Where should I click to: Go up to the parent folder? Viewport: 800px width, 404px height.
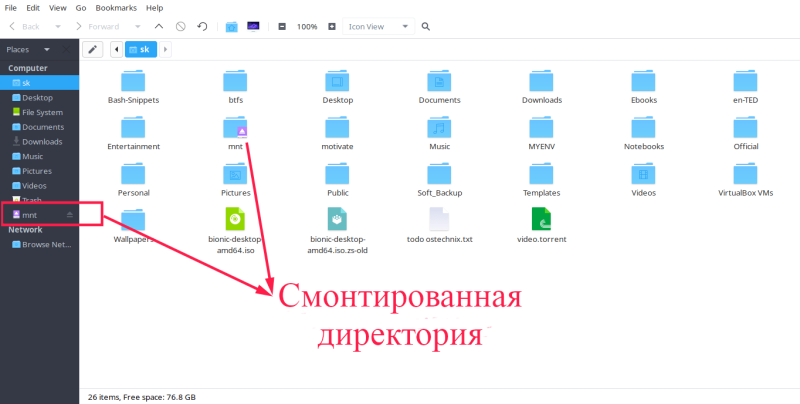[160, 26]
